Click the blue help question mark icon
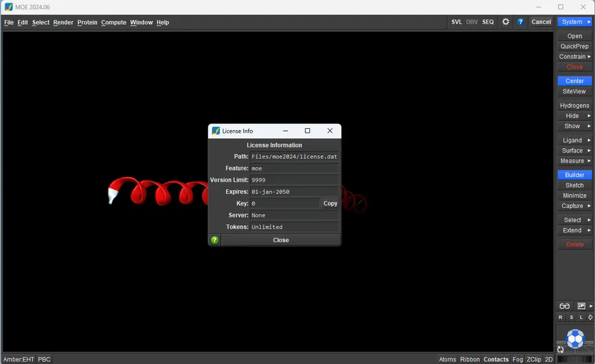The height and width of the screenshot is (364, 595). pos(520,22)
